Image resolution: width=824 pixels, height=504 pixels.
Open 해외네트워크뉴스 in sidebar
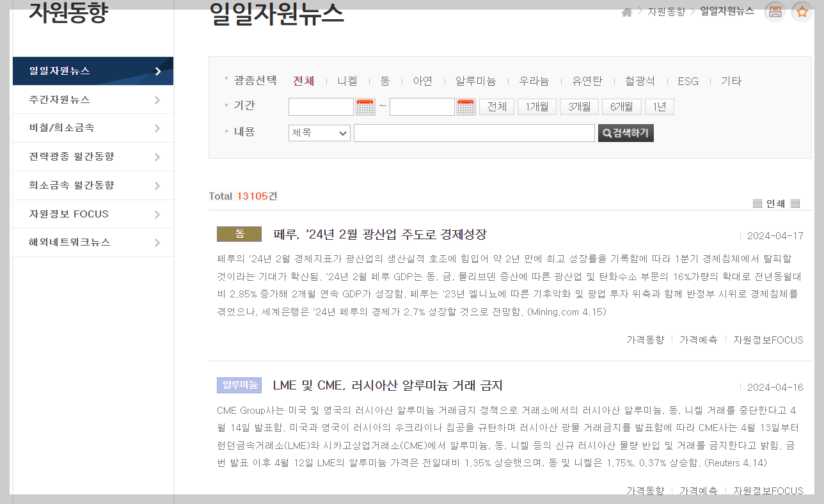click(93, 242)
